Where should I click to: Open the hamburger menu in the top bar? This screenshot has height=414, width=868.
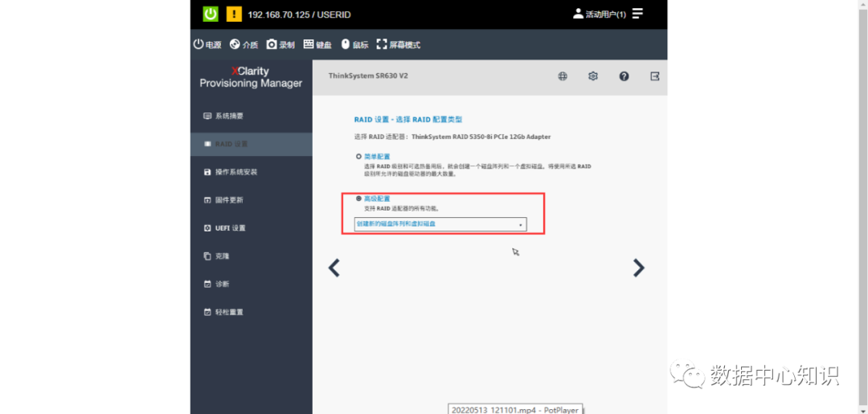[x=637, y=14]
